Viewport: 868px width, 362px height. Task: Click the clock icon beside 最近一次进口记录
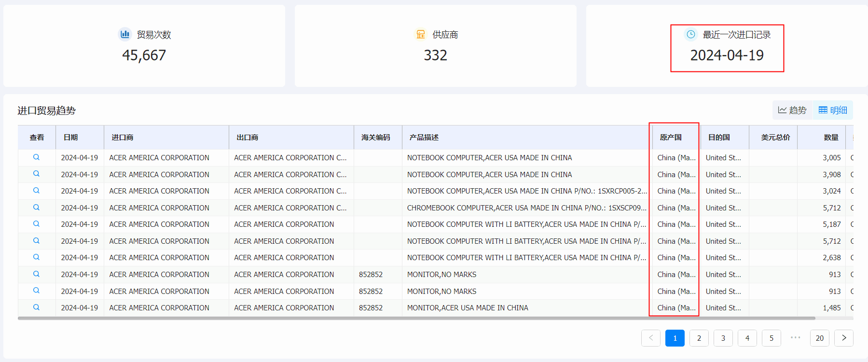click(x=691, y=34)
